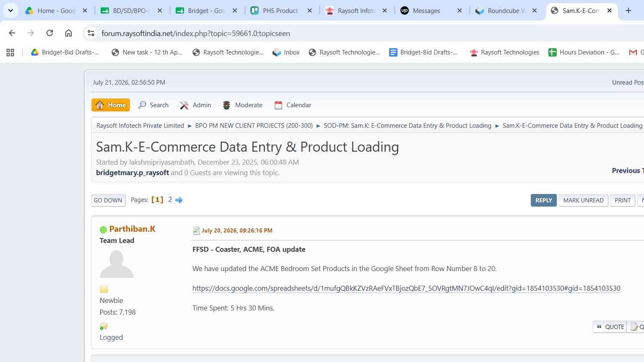The height and width of the screenshot is (362, 644).
Task: Open the browser home page icon
Action: click(68, 33)
